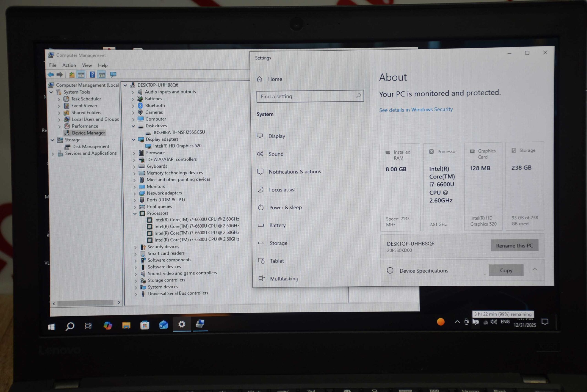The height and width of the screenshot is (392, 587).
Task: Expand the Network adapters node
Action: pyautogui.click(x=135, y=194)
